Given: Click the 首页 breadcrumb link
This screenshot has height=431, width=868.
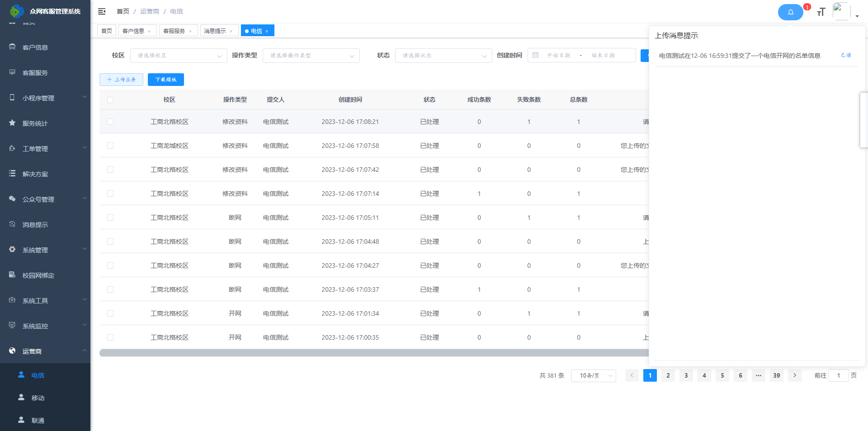Looking at the screenshot, I should pos(123,11).
